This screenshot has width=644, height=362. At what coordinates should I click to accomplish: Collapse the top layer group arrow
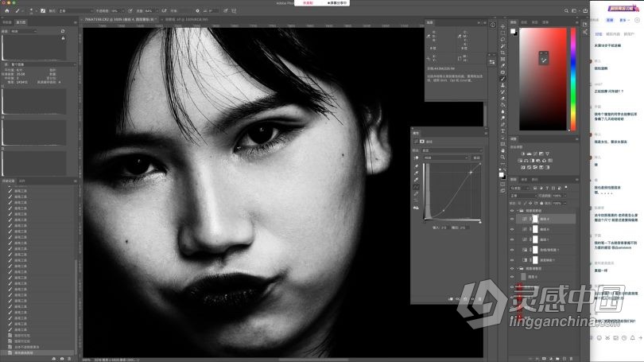point(518,210)
